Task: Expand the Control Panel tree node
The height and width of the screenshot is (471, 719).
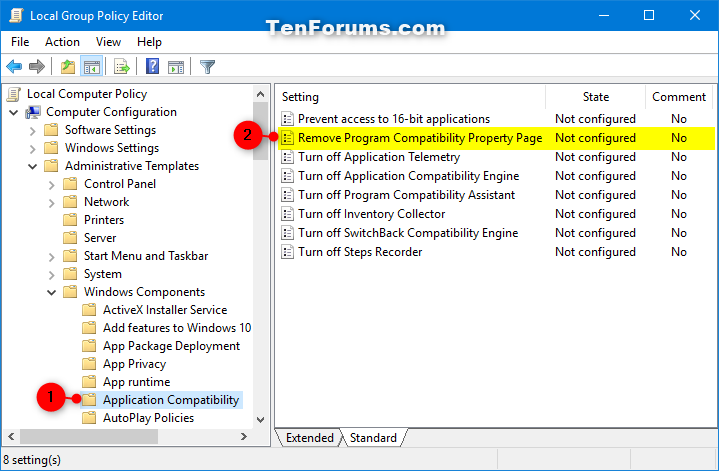Action: [51, 185]
